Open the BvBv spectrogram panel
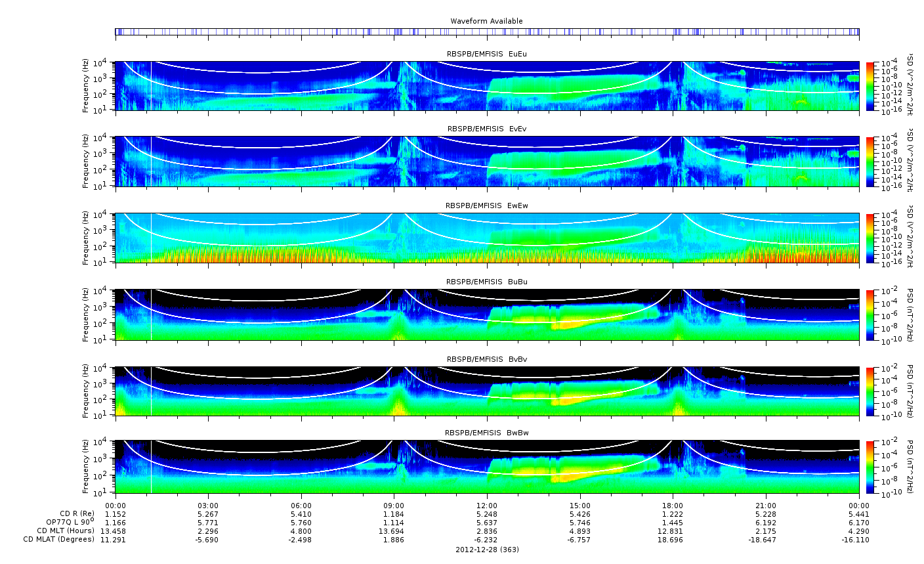Screen dimensions: 924x564 click(x=487, y=391)
